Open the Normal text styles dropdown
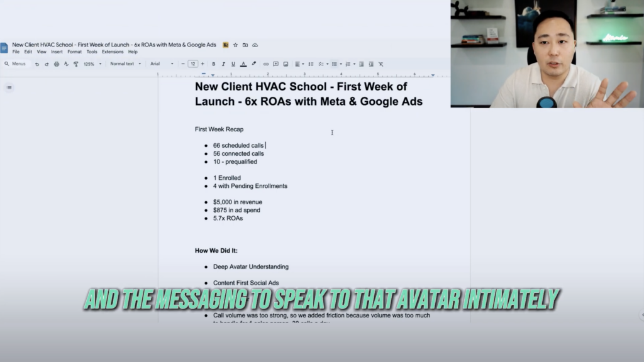 tap(126, 63)
